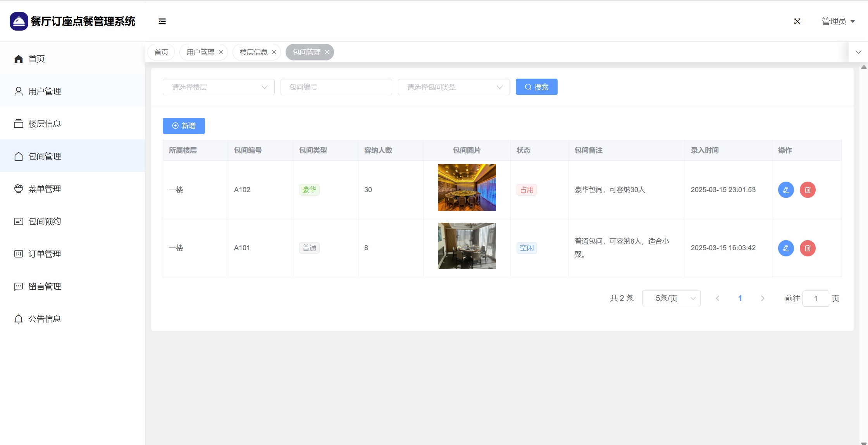The image size is (868, 445).
Task: Open A102 room image thumbnail
Action: click(467, 187)
